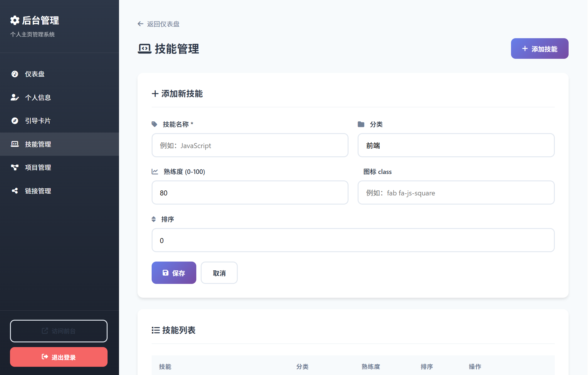588x375 pixels.
Task: Select 链接管理 in the sidebar
Action: (x=59, y=191)
